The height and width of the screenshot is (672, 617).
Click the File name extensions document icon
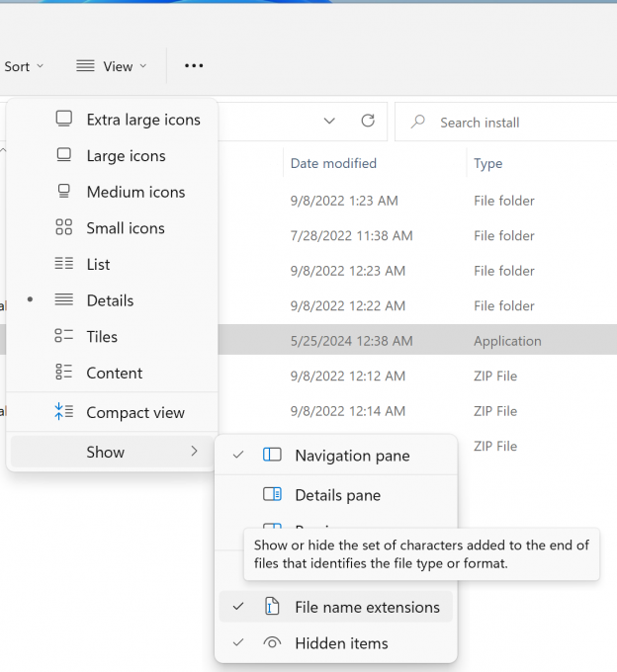[272, 606]
